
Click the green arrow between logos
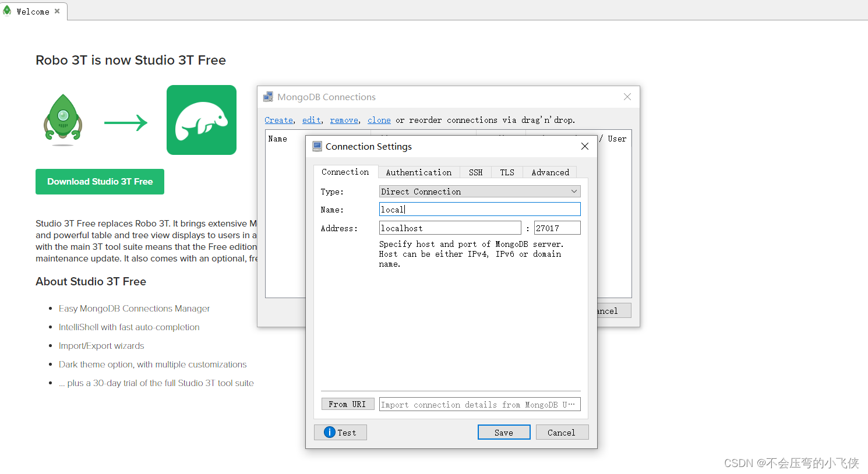[x=126, y=122]
